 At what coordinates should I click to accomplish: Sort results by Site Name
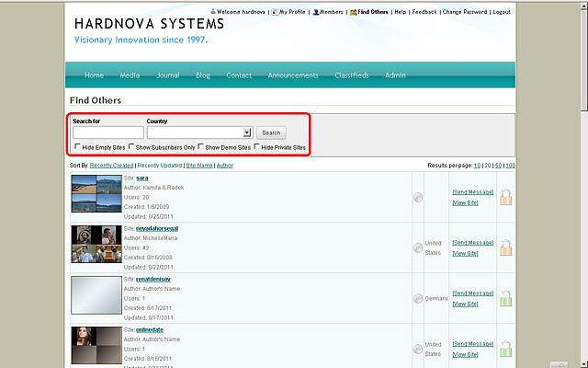[x=198, y=166]
